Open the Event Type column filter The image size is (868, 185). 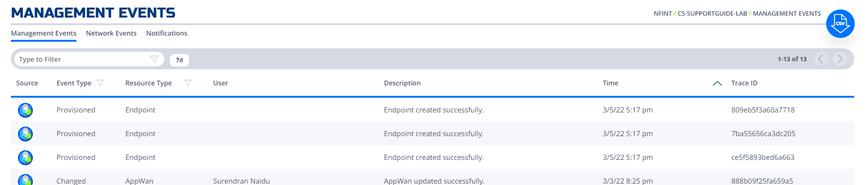point(100,83)
